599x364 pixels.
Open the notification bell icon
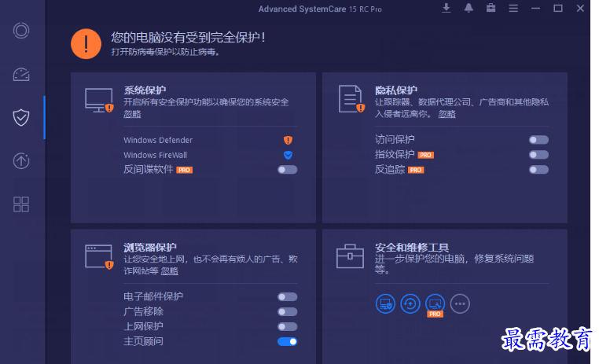469,8
